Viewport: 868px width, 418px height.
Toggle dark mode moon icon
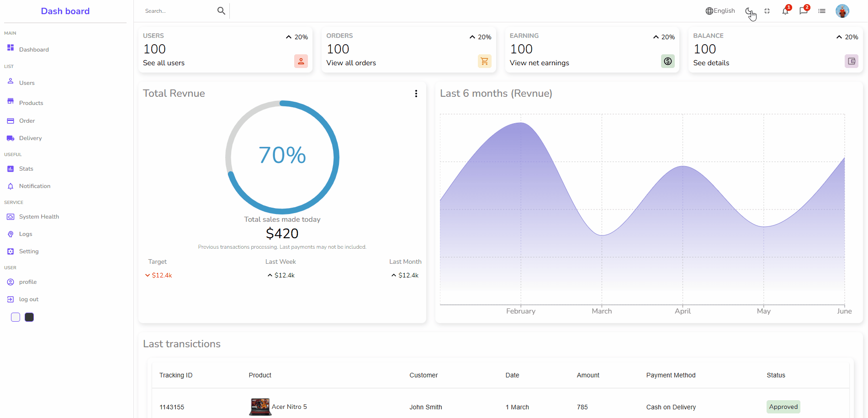tap(749, 11)
